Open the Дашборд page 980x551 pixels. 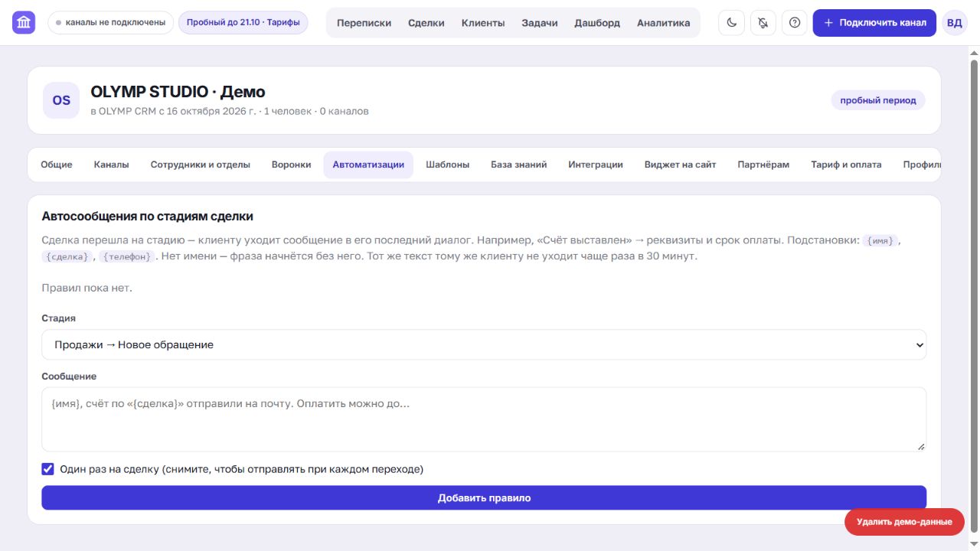[x=597, y=23]
